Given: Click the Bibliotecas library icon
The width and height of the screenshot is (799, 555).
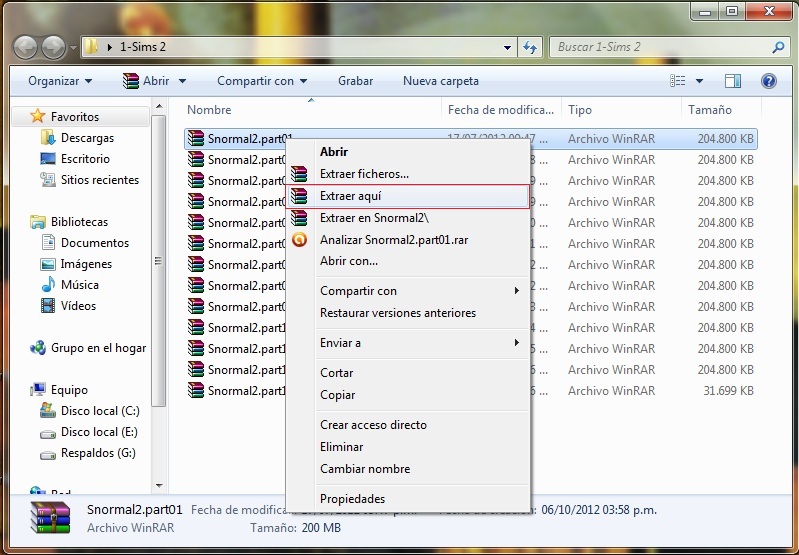Looking at the screenshot, I should coord(38,222).
